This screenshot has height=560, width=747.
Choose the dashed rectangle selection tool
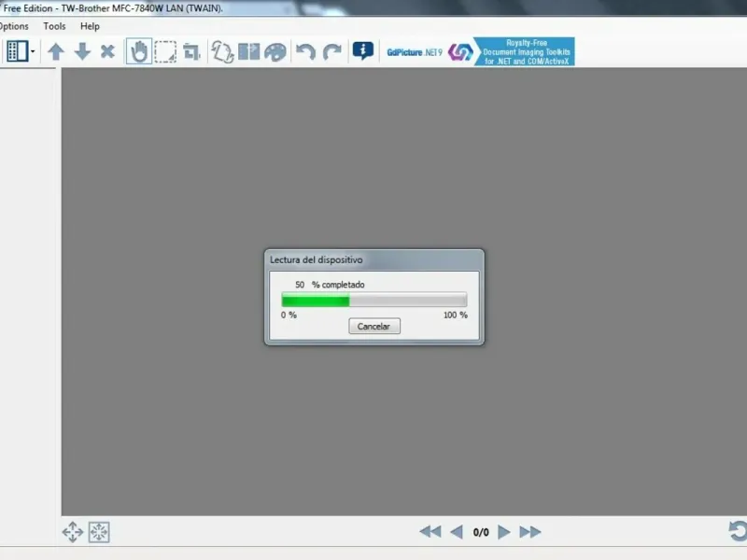[x=165, y=51]
